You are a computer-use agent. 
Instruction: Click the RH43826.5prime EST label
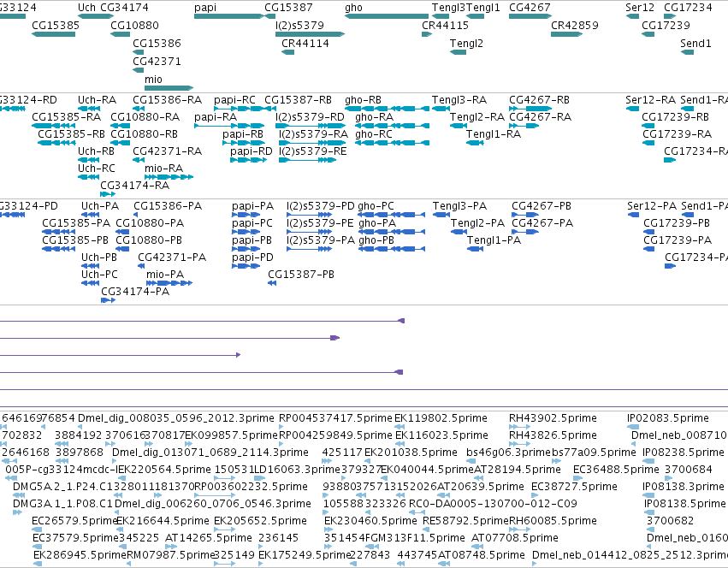(553, 435)
